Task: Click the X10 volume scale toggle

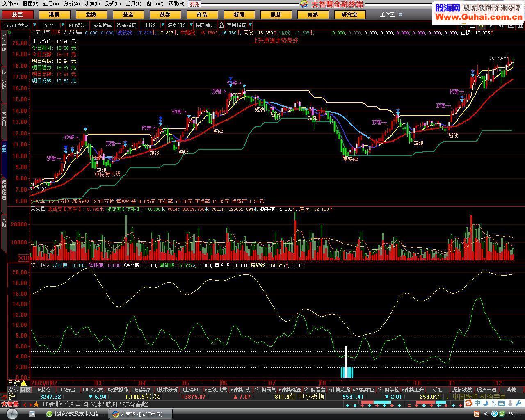Action: [x=24, y=258]
